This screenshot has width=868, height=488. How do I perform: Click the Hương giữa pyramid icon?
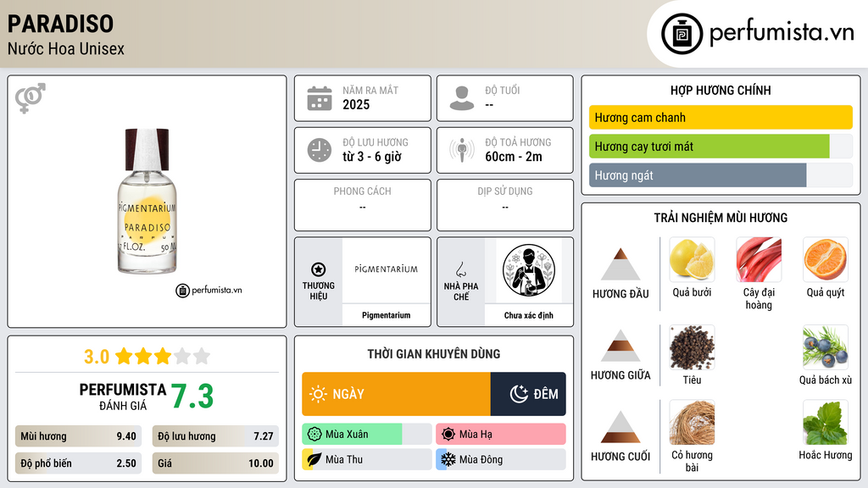[620, 346]
